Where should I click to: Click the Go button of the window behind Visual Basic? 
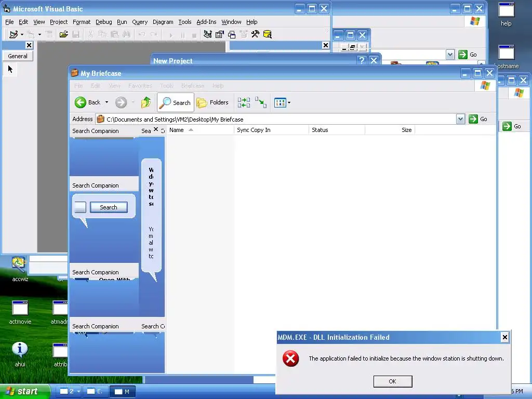coord(468,55)
